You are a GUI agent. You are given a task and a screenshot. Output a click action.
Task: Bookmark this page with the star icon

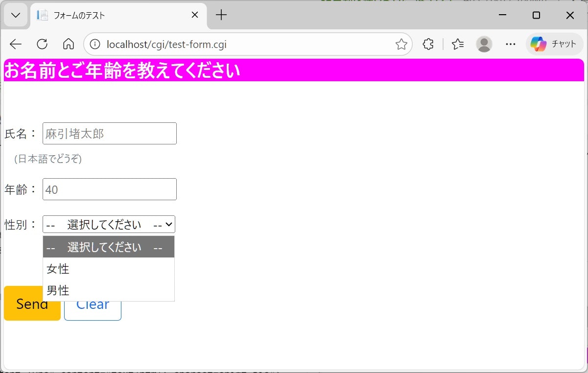point(401,45)
